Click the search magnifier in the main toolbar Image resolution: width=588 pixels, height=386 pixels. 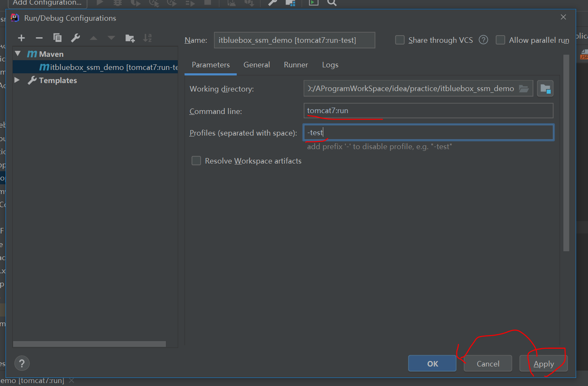[x=332, y=3]
